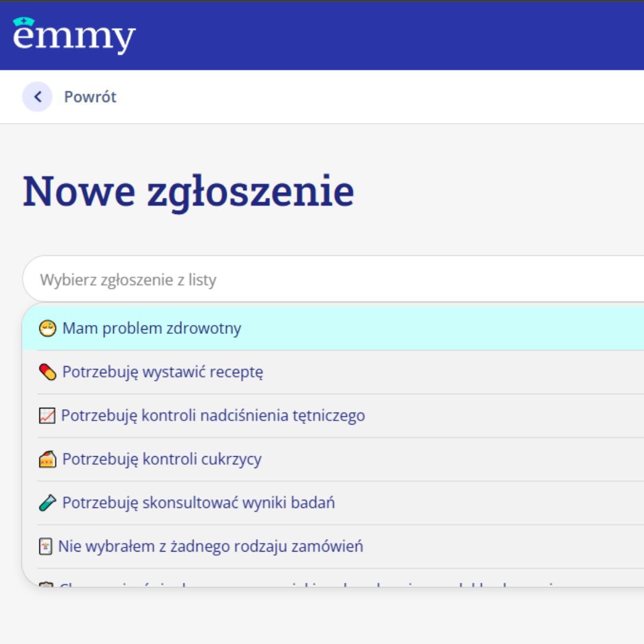The height and width of the screenshot is (644, 644).
Task: Click the cake icon for diabetes check
Action: tap(48, 459)
